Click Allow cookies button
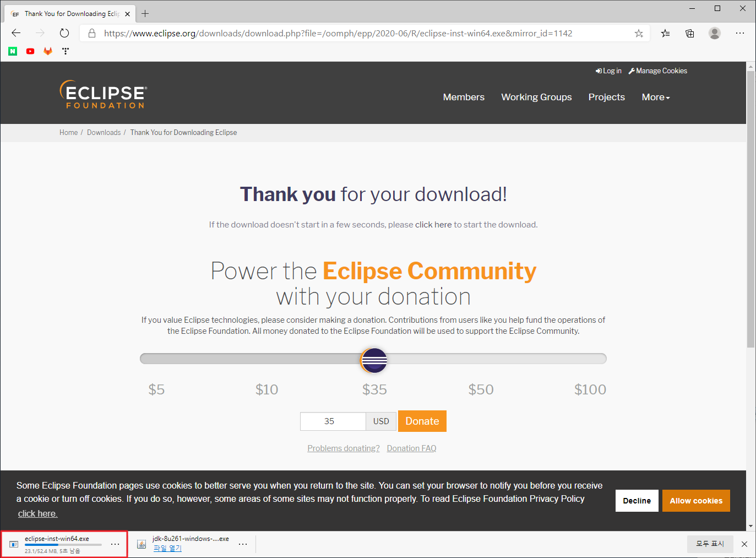 [x=696, y=501]
